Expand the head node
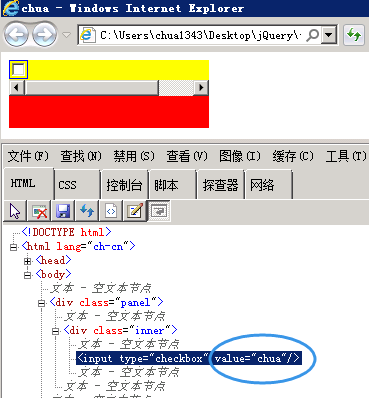The width and height of the screenshot is (369, 398). coord(27,261)
